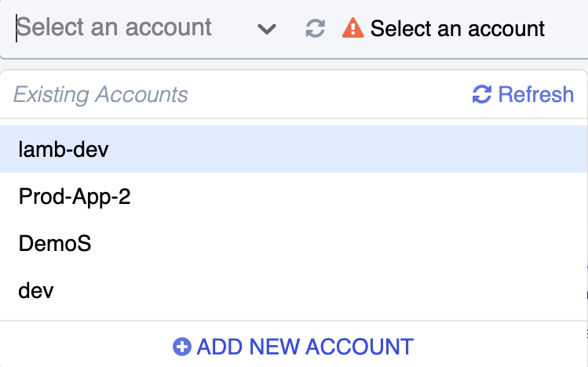This screenshot has height=367, width=588.
Task: Click the black Select an account warning message
Action: coord(458,28)
